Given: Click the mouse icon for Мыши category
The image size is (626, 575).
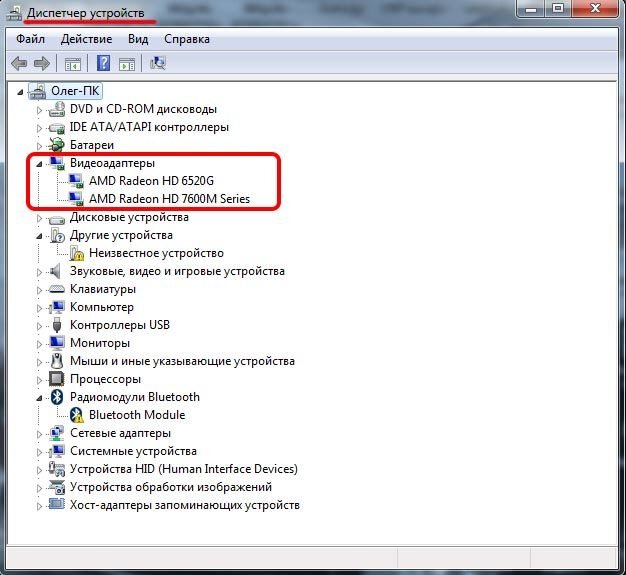Looking at the screenshot, I should click(57, 361).
